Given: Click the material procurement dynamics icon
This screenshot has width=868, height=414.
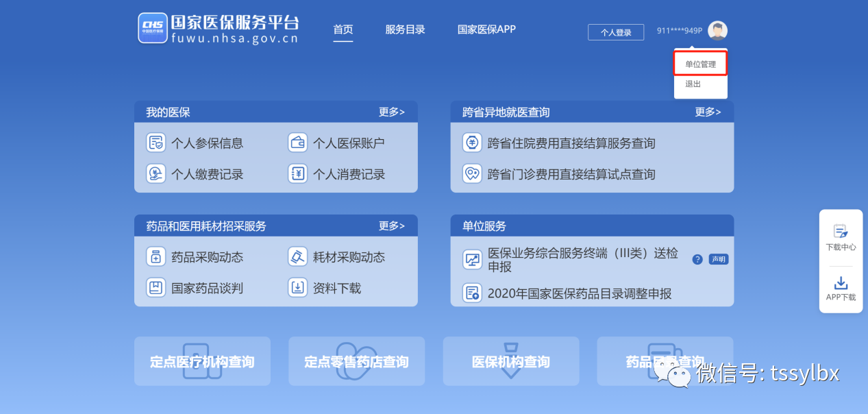Looking at the screenshot, I should pos(298,257).
